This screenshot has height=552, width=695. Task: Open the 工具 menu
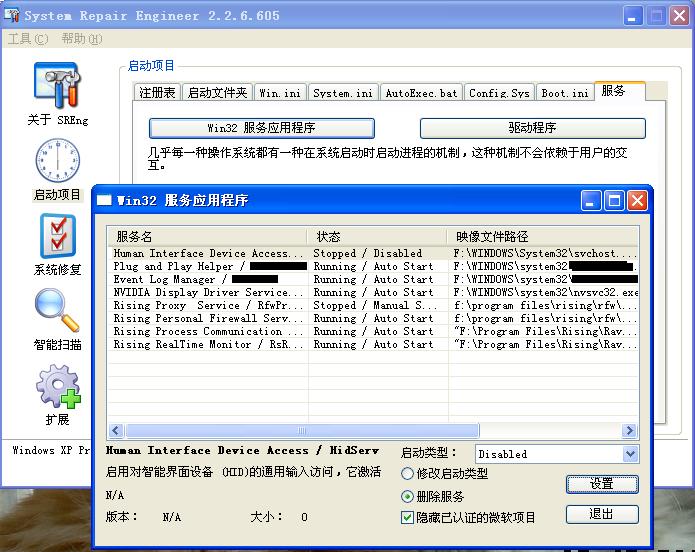tap(28, 39)
